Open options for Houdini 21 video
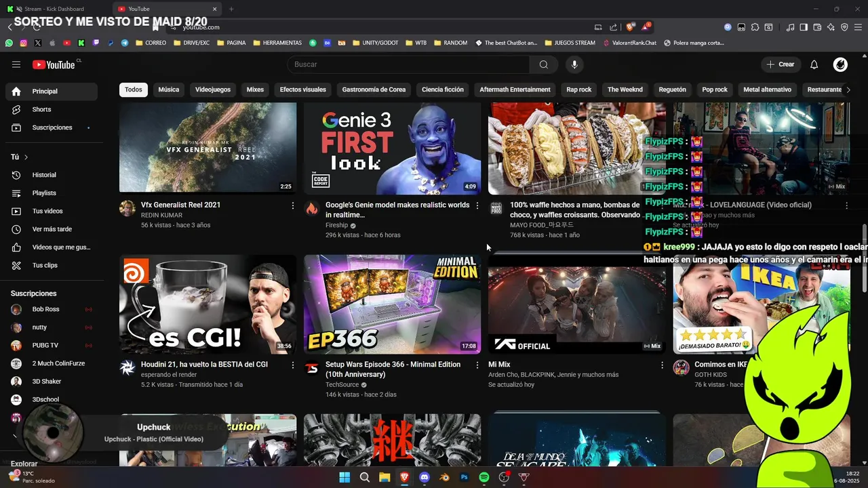The image size is (868, 488). (x=293, y=365)
